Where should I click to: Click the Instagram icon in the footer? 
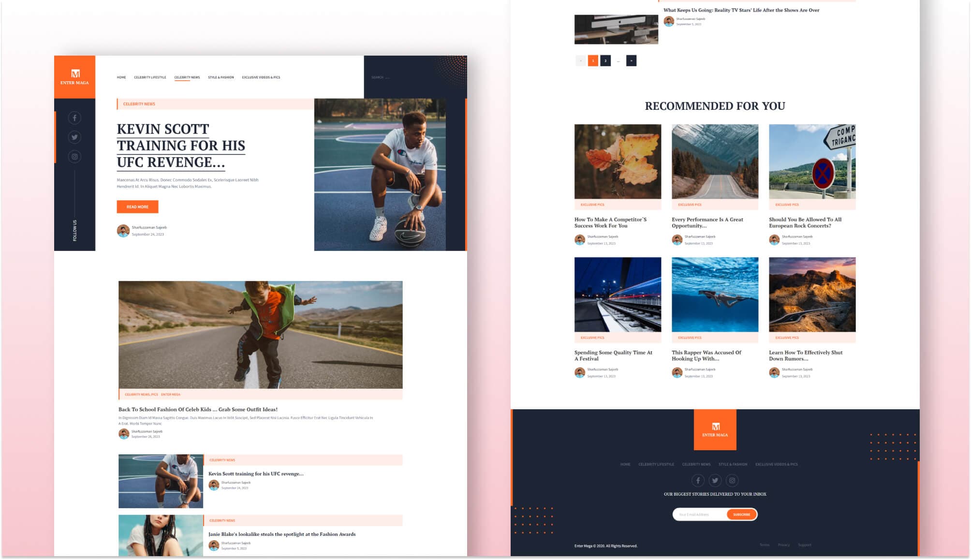pos(732,480)
